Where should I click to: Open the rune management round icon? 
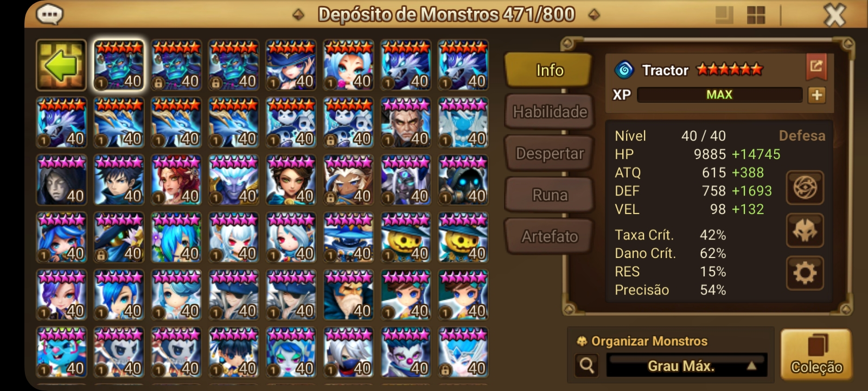pyautogui.click(x=805, y=188)
